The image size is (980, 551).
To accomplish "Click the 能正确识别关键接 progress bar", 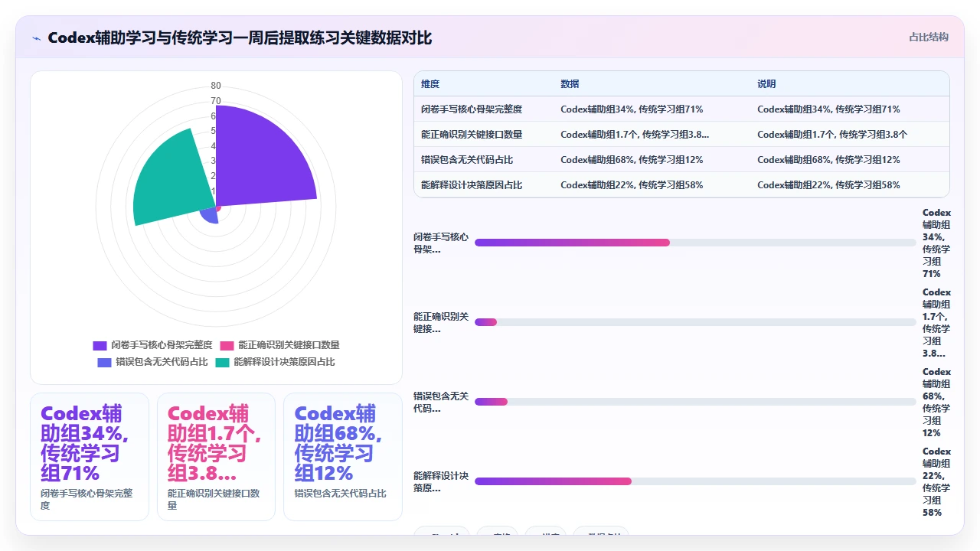I will click(x=695, y=322).
